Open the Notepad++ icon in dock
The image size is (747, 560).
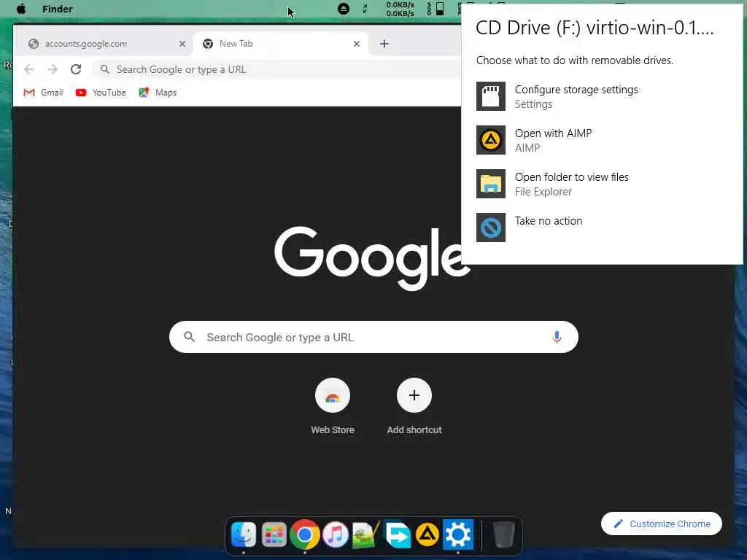pos(366,534)
